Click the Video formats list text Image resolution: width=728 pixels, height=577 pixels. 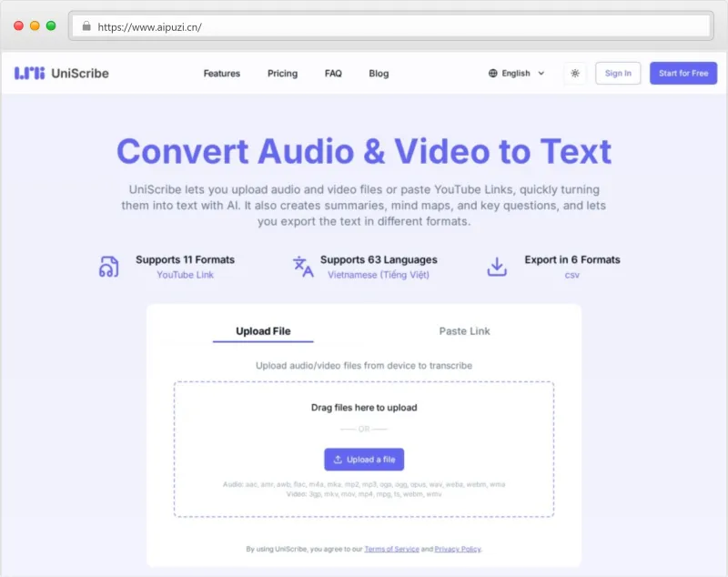pyautogui.click(x=364, y=494)
